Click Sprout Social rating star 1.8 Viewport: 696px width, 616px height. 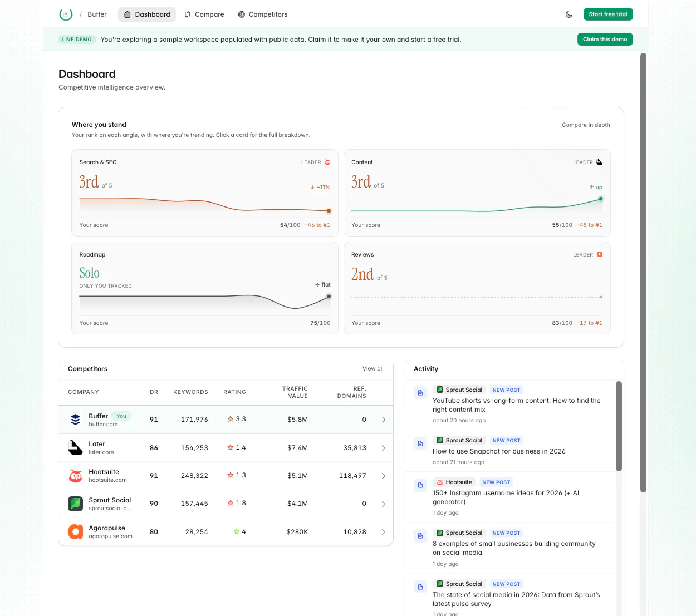coord(231,503)
